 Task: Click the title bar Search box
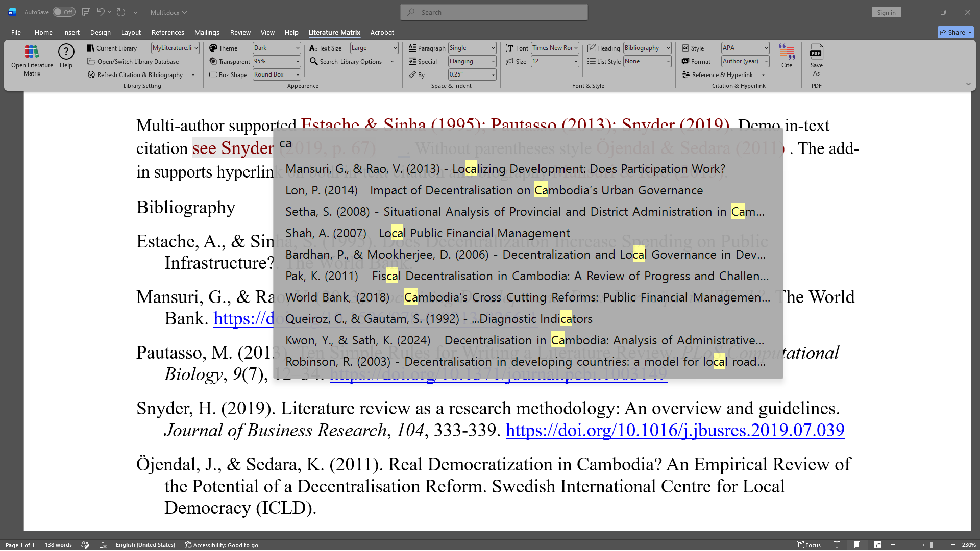pyautogui.click(x=494, y=12)
